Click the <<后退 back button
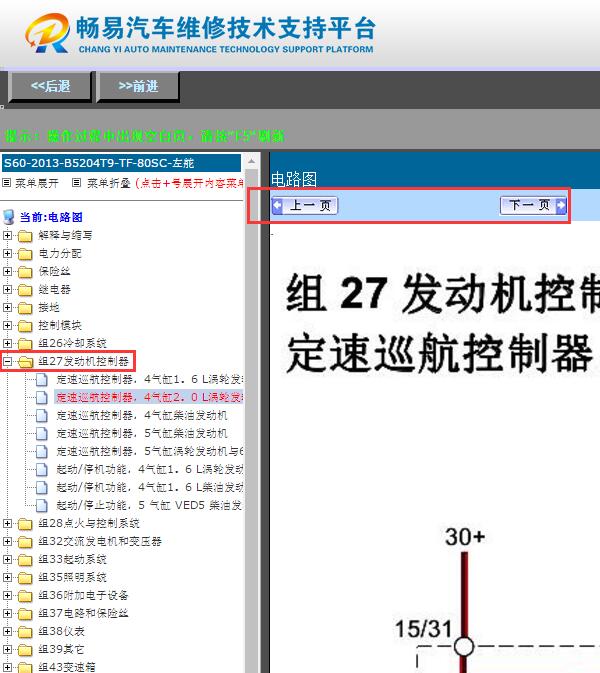 pyautogui.click(x=50, y=86)
